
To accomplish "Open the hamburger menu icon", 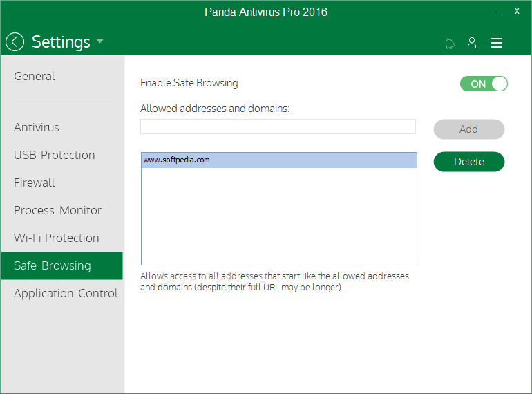I will click(496, 43).
